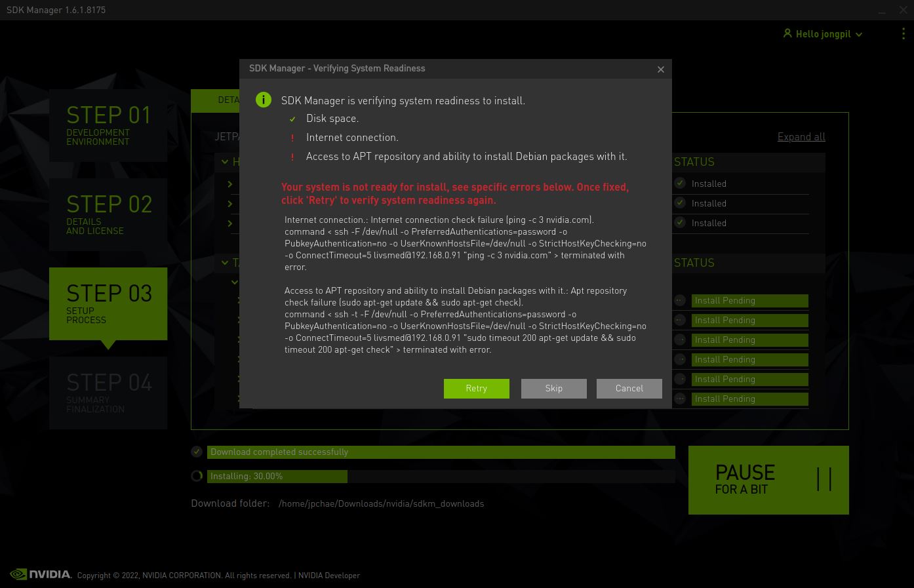Go to STEP 01 Development Environment
This screenshot has width=914, height=588.
point(108,125)
